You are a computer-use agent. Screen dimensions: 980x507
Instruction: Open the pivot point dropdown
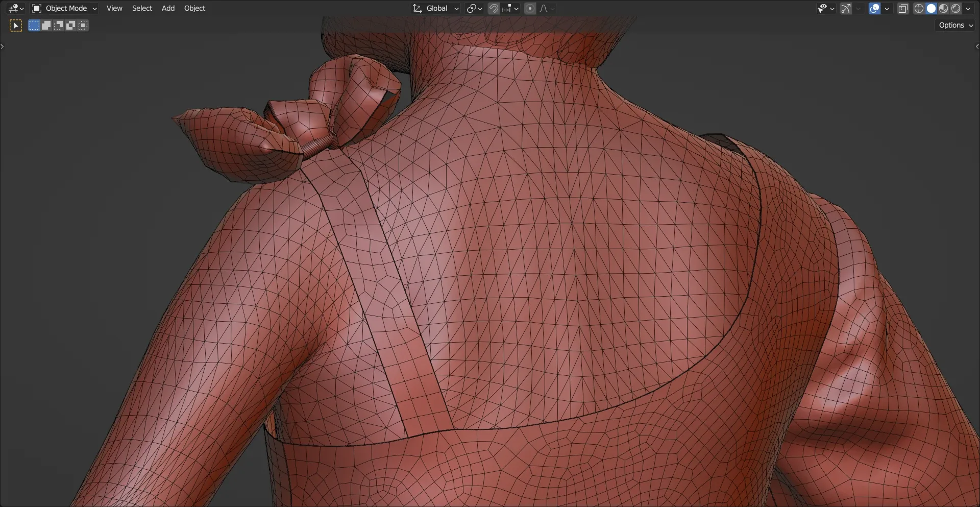474,8
